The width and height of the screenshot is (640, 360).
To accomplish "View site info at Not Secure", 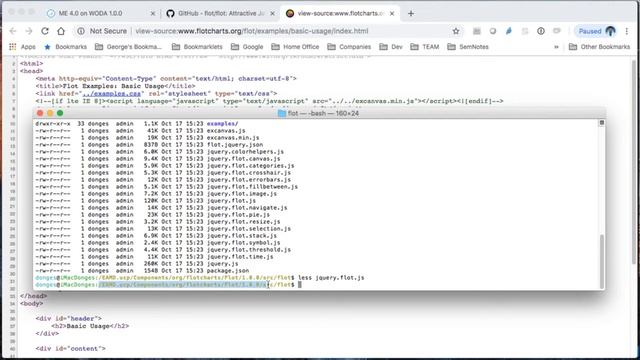I will pyautogui.click(x=102, y=31).
